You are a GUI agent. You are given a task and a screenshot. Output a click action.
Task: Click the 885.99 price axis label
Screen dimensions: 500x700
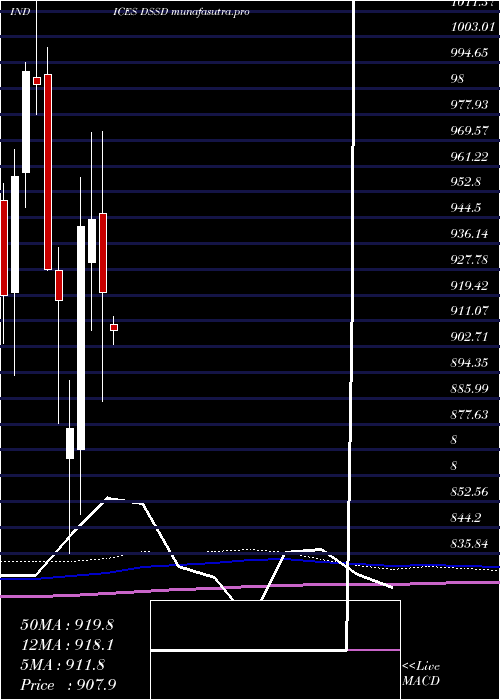click(x=469, y=389)
